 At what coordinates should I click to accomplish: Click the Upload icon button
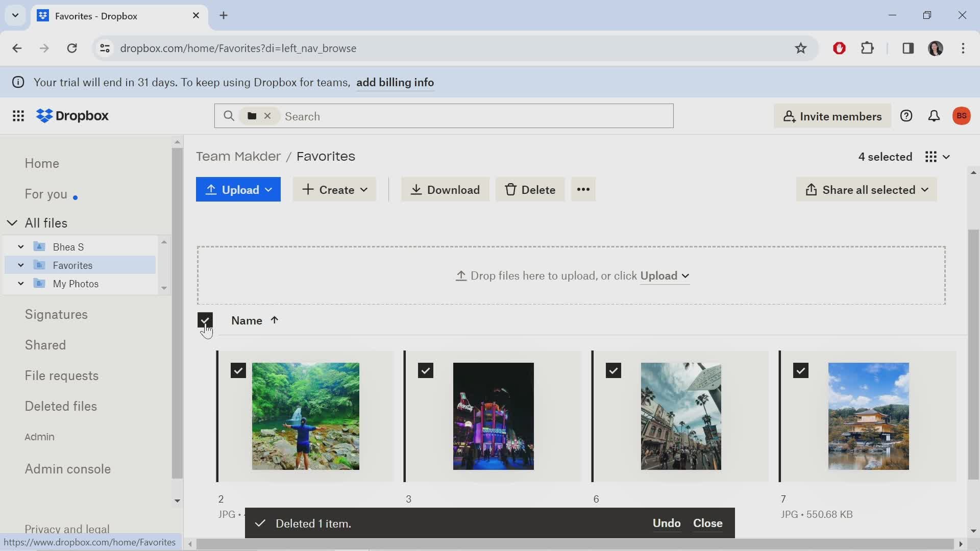point(212,190)
